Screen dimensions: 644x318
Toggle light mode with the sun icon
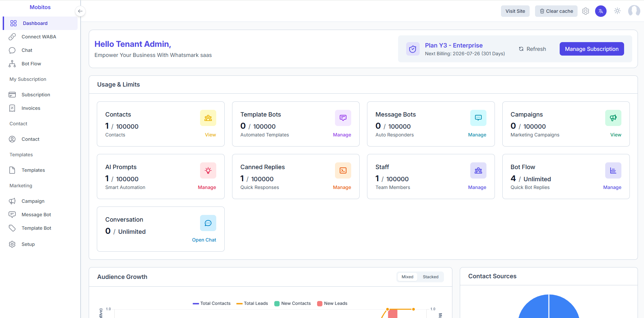[x=617, y=11]
